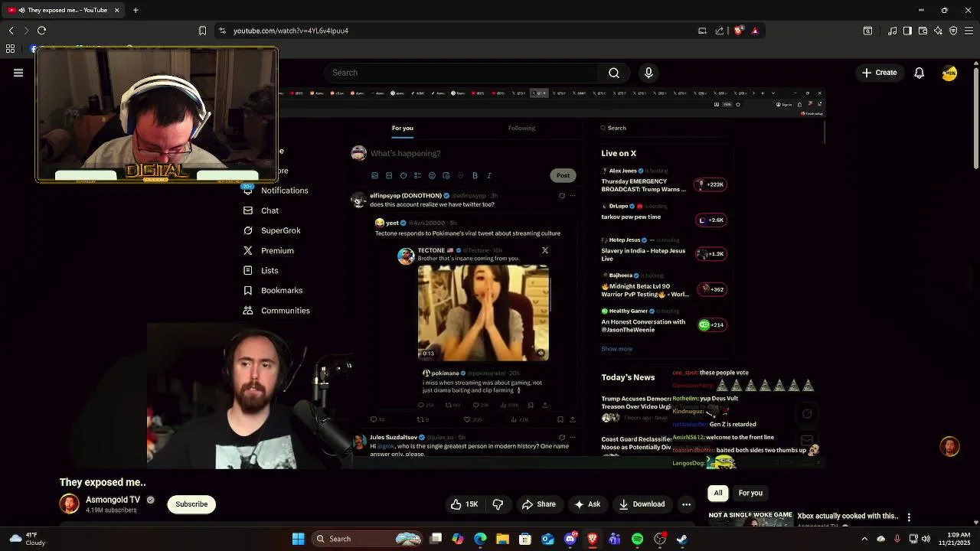Click the install/cast screen icon in address bar

[x=702, y=31]
